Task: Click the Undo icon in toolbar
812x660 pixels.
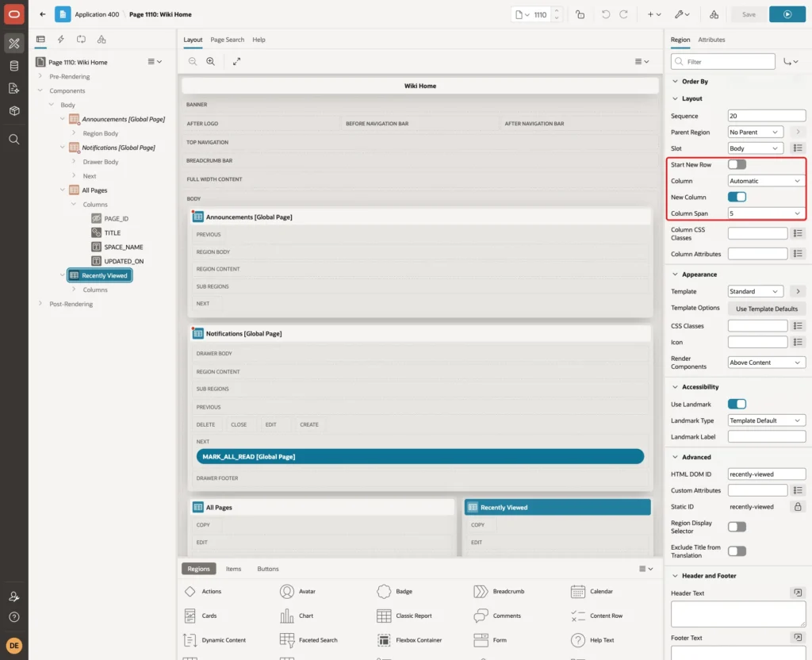Action: pos(605,14)
